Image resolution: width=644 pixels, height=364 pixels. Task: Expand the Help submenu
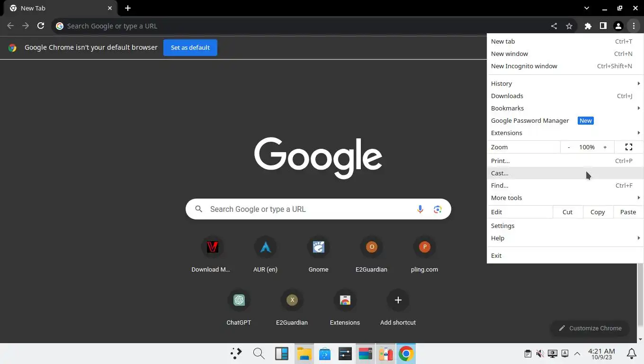(x=565, y=238)
